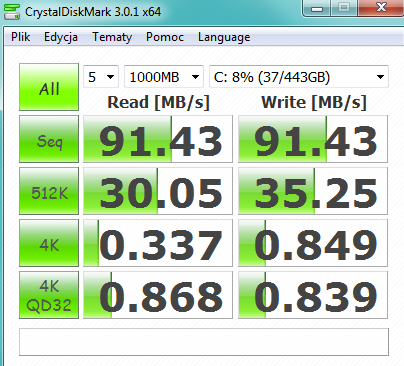The image size is (404, 366).
Task: Select the 512K write result 35.25
Action: pos(313,191)
